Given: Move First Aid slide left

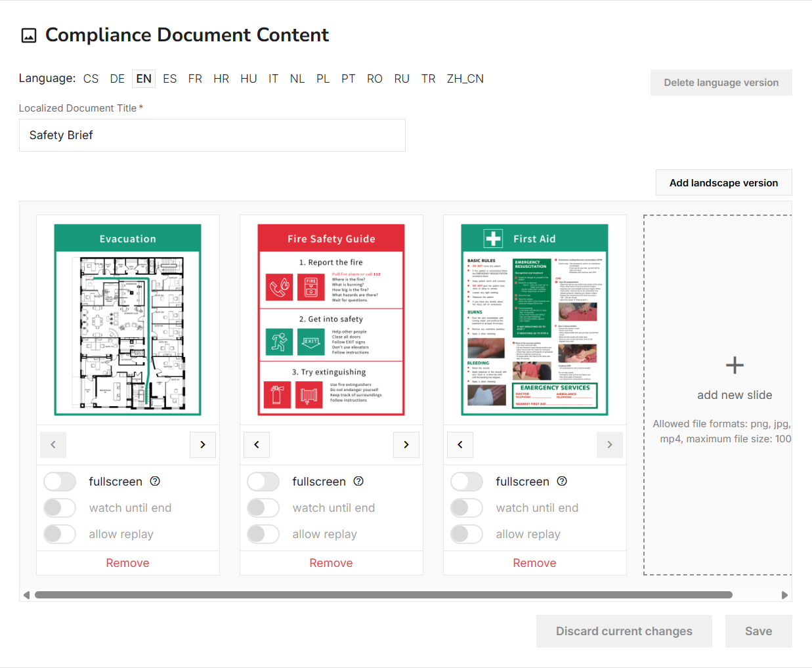Looking at the screenshot, I should click(460, 445).
